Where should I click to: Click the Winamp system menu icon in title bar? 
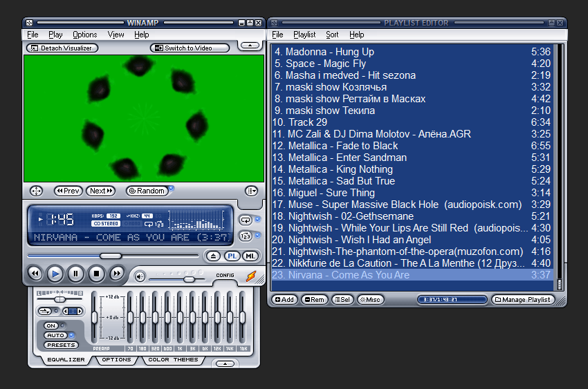[x=30, y=23]
